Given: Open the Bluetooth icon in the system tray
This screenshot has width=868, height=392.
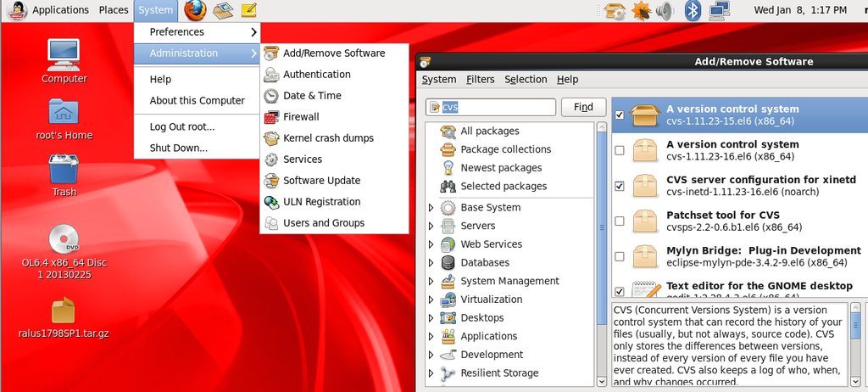Looking at the screenshot, I should (693, 10).
